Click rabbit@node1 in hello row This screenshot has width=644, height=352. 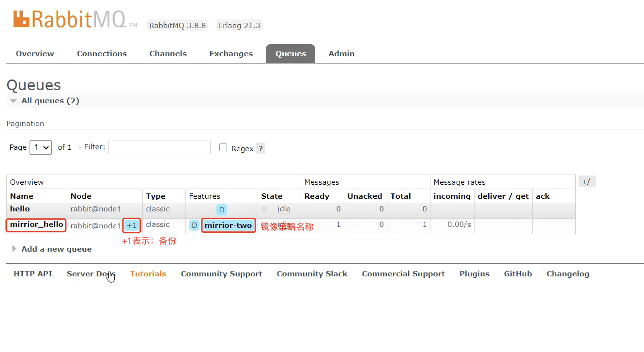(96, 209)
